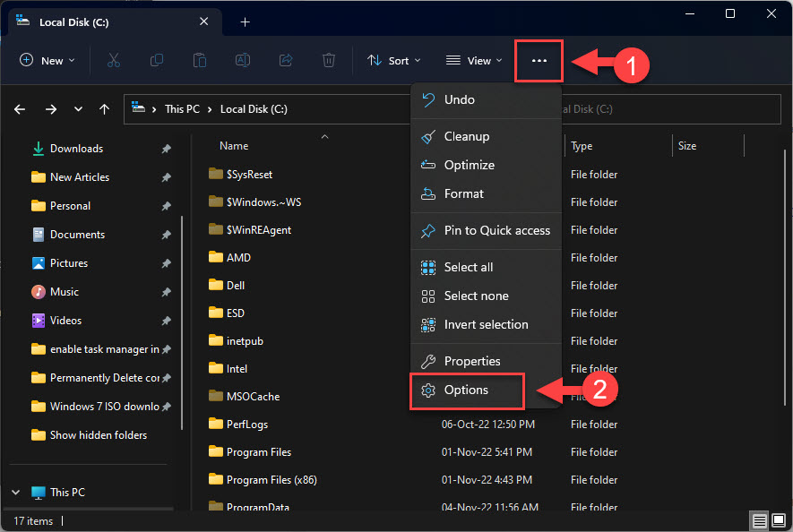
Task: Collapse the This PC tree node
Action: tap(15, 492)
